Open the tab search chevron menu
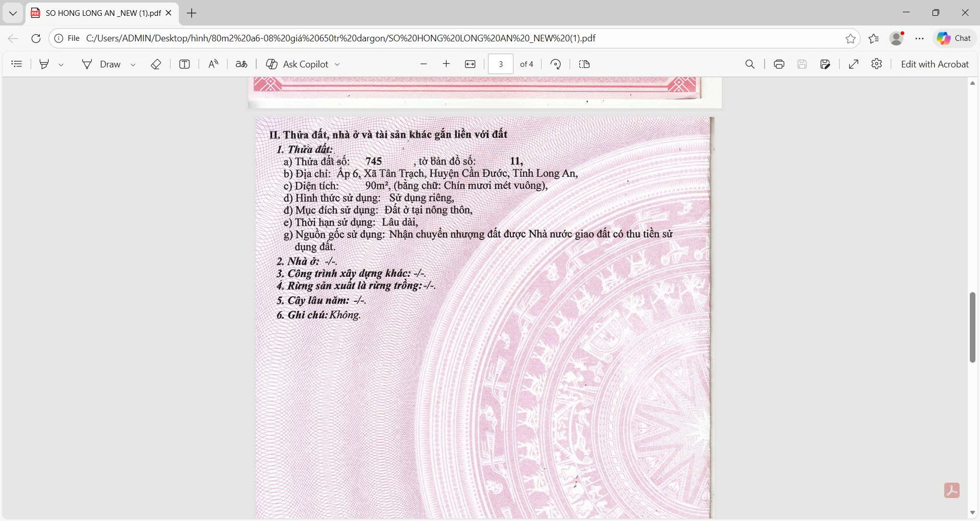The image size is (980, 521). point(13,13)
